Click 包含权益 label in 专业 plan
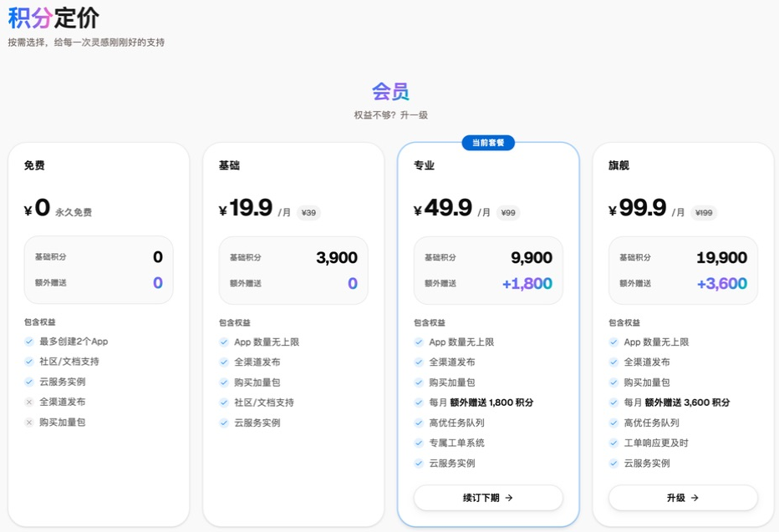The image size is (779, 532). [430, 322]
